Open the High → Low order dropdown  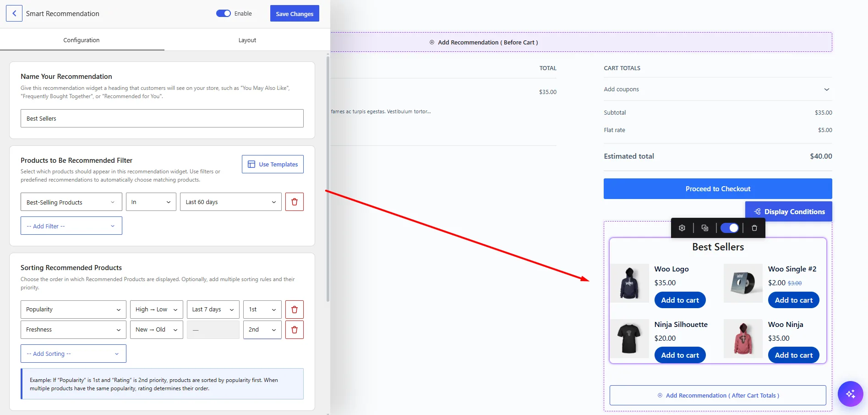pyautogui.click(x=157, y=310)
